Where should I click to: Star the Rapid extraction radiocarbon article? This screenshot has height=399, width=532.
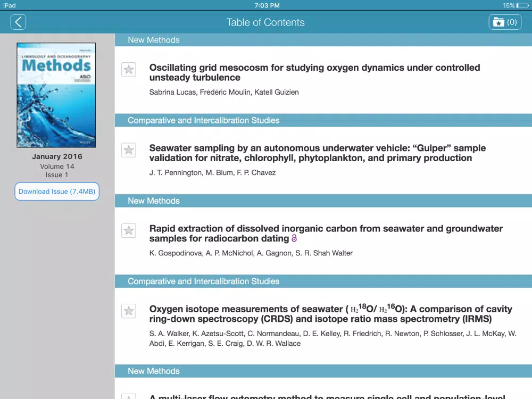[x=129, y=231]
